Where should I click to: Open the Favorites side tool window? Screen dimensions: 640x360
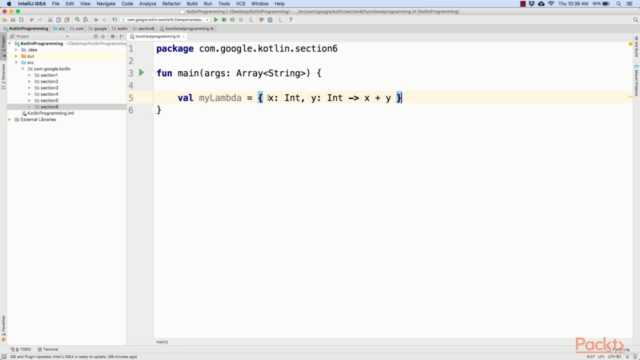(3, 328)
